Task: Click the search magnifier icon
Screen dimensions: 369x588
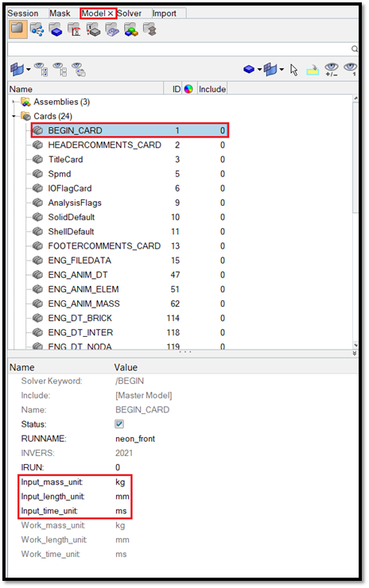Action: click(x=354, y=49)
